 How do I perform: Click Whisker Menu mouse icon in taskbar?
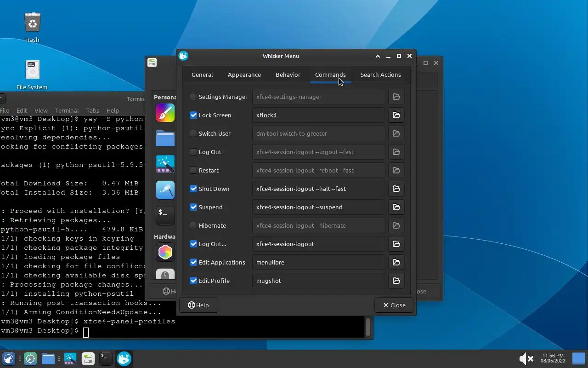124,359
